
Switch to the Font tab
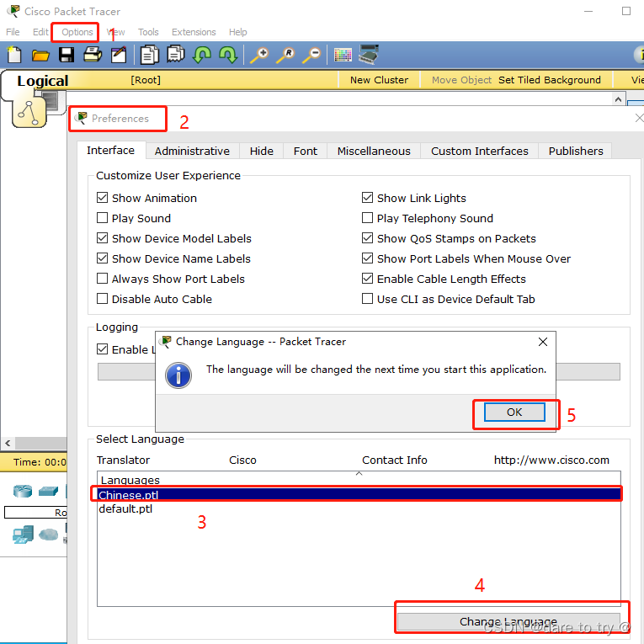pos(305,152)
